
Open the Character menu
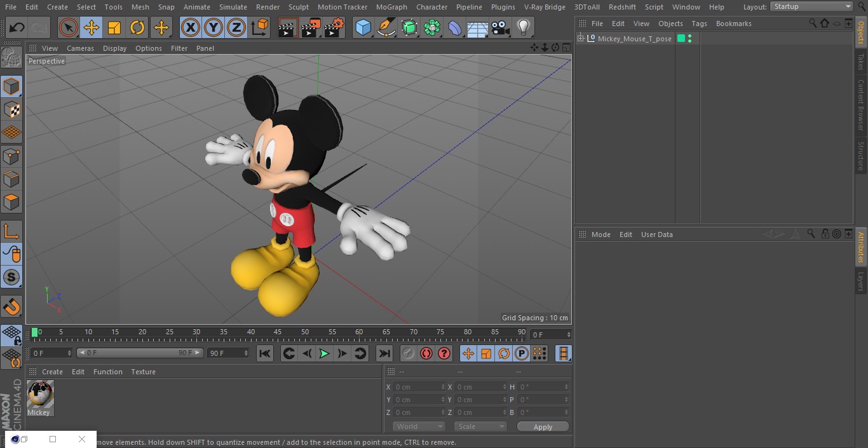tap(432, 7)
